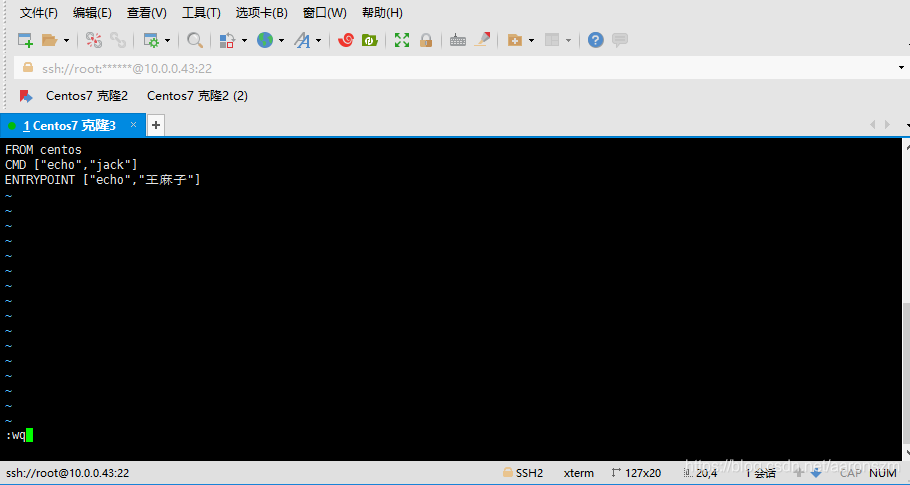910x485 pixels.
Task: Click the color scheme icon
Action: click(227, 40)
